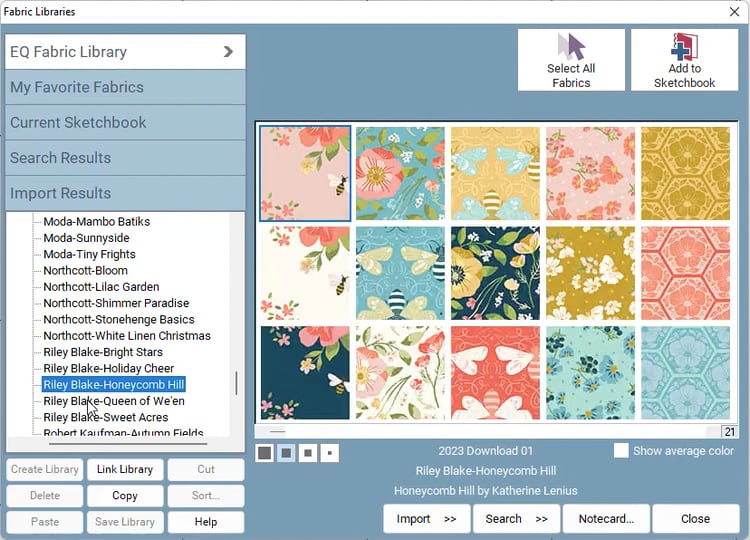Select yellow fabric with blue-winged bees
The width and height of the screenshot is (750, 540).
496,174
